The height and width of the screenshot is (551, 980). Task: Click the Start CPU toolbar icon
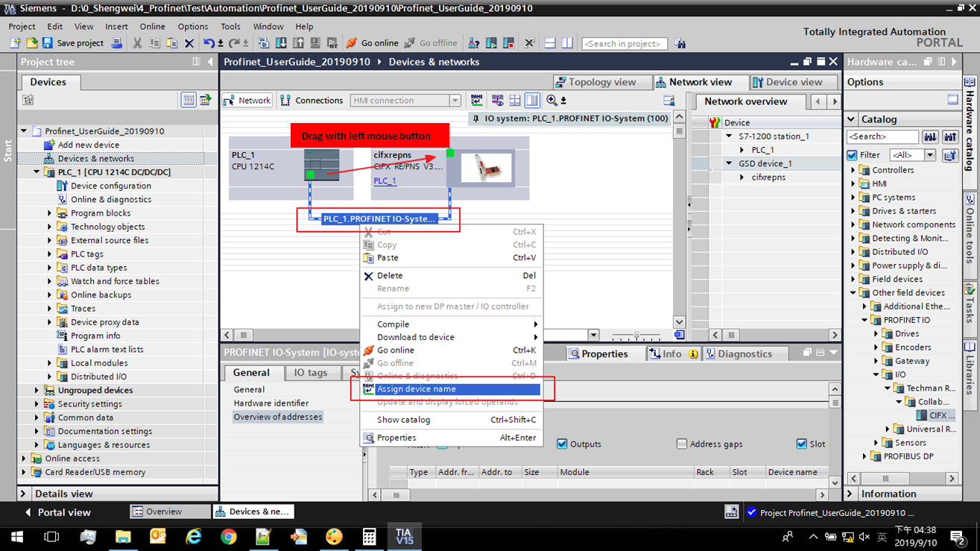click(x=491, y=43)
